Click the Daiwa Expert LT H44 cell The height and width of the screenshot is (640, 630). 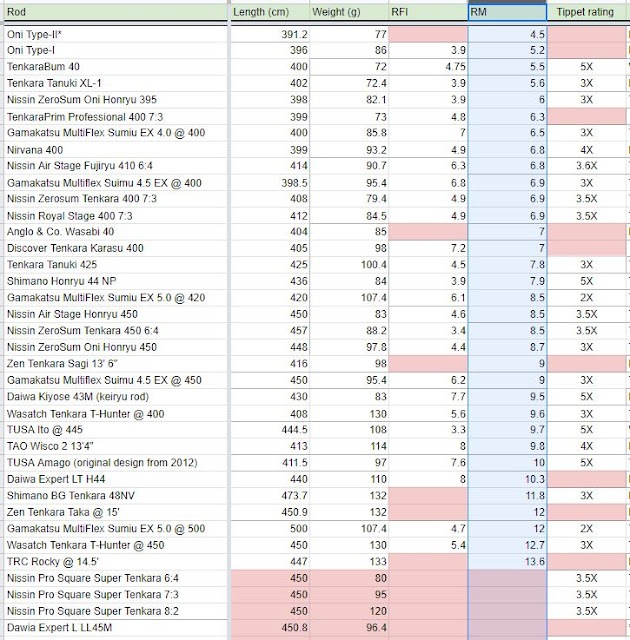click(x=115, y=479)
